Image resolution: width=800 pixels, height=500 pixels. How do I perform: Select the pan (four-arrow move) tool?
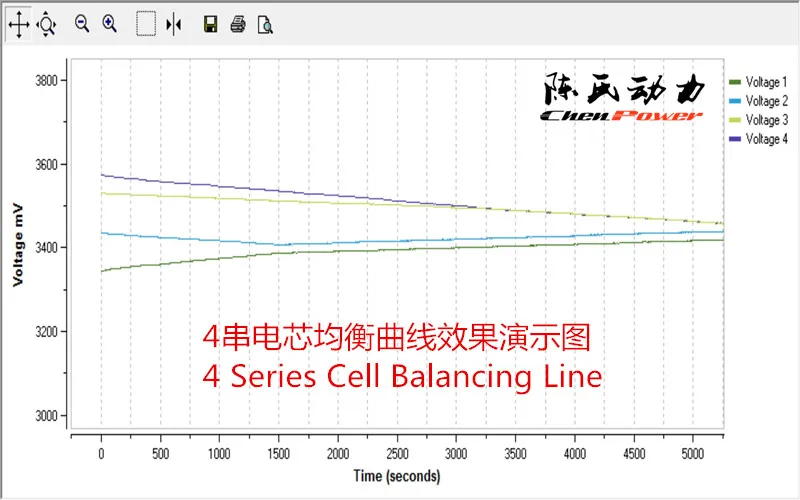[x=18, y=24]
